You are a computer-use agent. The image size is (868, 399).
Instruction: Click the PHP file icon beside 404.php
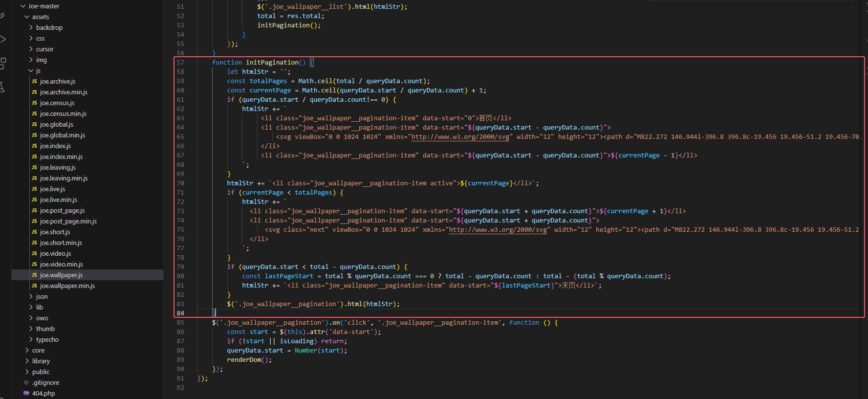[26, 394]
